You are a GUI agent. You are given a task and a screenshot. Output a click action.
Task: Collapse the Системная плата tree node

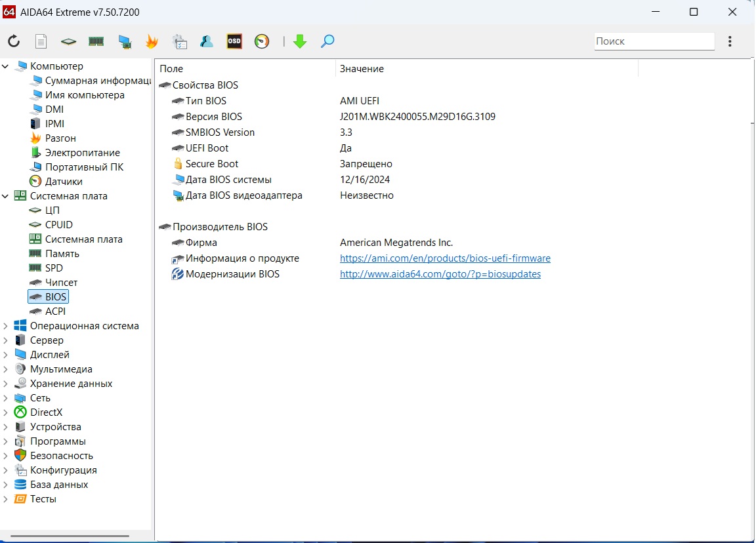pyautogui.click(x=6, y=196)
